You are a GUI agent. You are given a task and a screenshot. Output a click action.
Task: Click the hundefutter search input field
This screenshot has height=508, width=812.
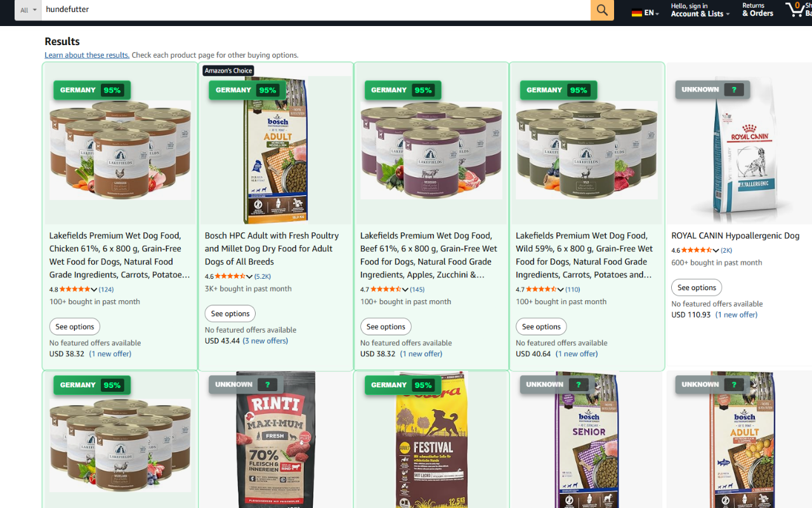pos(316,10)
